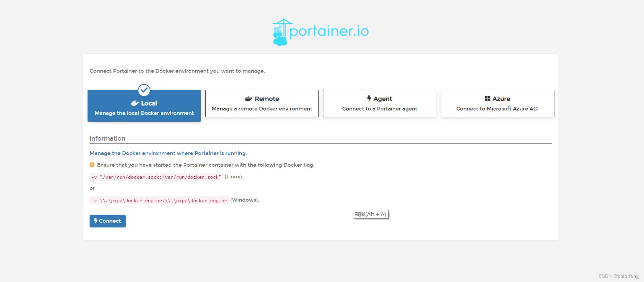Click the lightning bolt on Connect button
The image size is (644, 282).
coord(96,221)
